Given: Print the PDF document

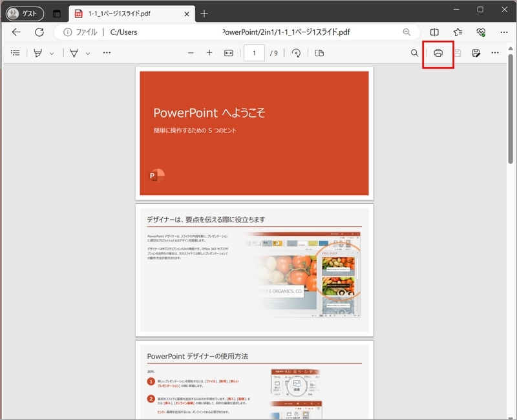Looking at the screenshot, I should pyautogui.click(x=438, y=53).
